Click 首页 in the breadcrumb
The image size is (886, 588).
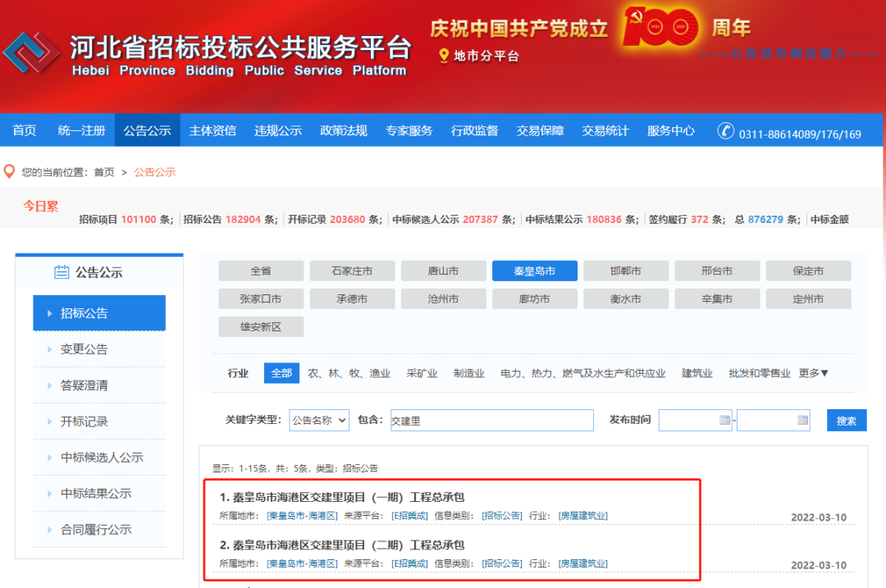pyautogui.click(x=104, y=172)
